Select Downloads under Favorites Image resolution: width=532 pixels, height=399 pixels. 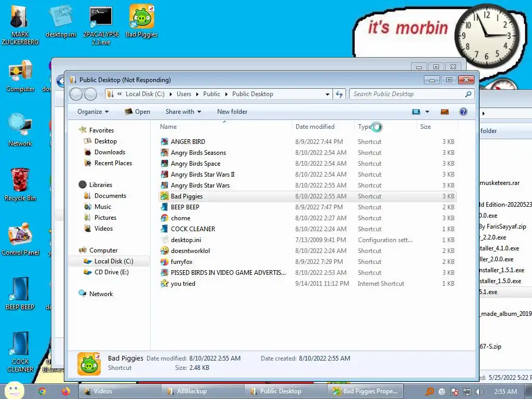tap(110, 152)
